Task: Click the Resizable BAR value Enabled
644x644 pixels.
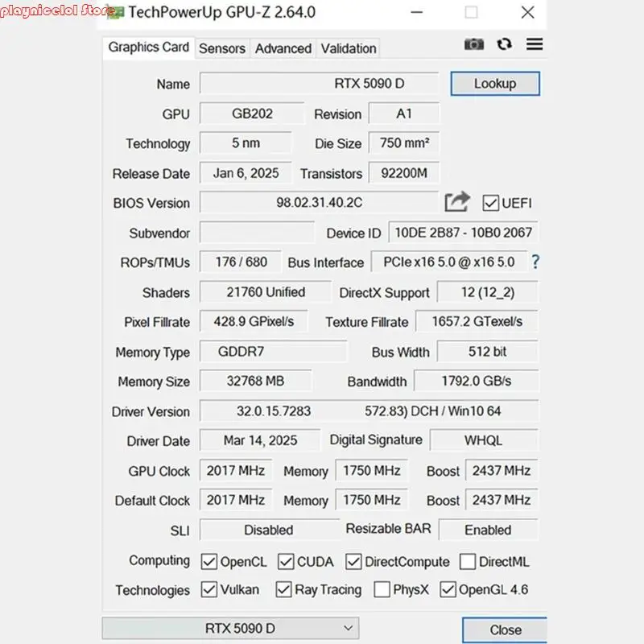Action: (x=489, y=530)
